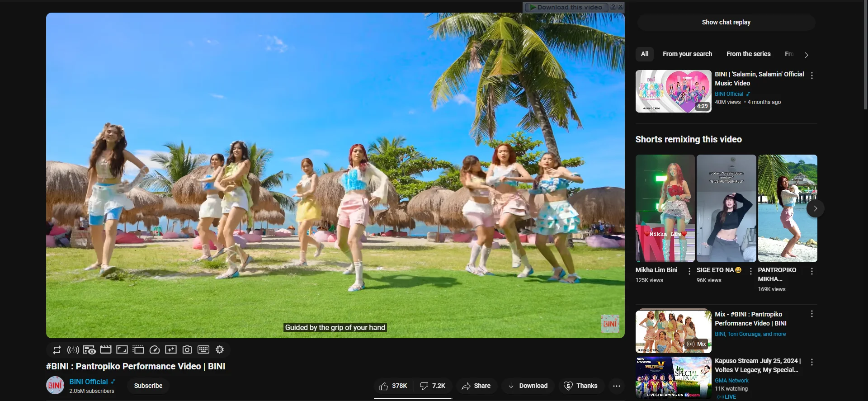Viewport: 868px width, 401px height.
Task: Click BINI Official under Salamin video
Action: tap(729, 94)
